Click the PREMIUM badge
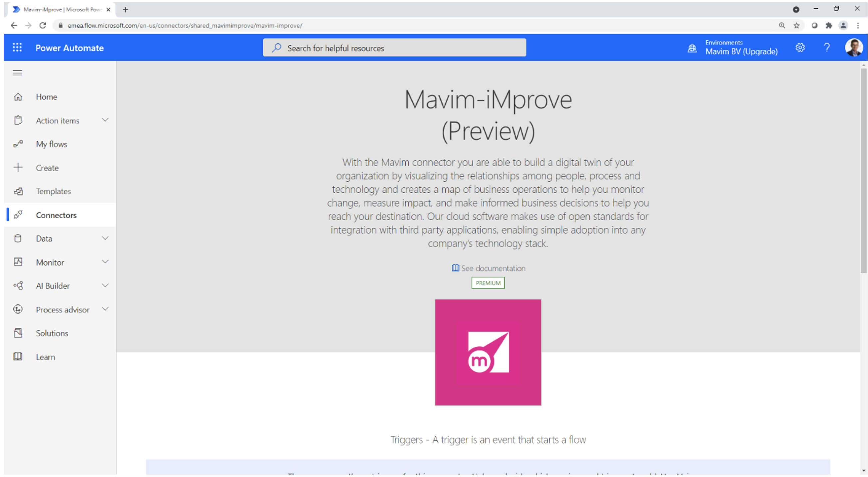The height and width of the screenshot is (477, 868). coord(488,283)
